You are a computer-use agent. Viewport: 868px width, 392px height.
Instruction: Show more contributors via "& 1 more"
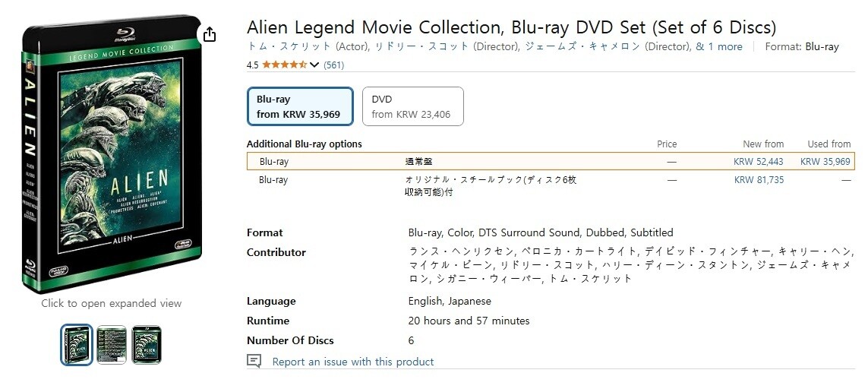point(719,46)
